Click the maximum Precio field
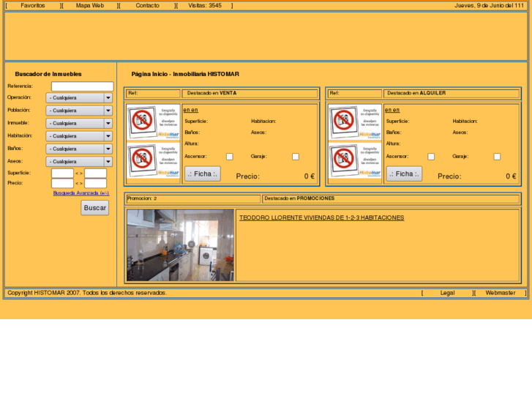Image resolution: width=532 pixels, height=399 pixels. pos(95,183)
